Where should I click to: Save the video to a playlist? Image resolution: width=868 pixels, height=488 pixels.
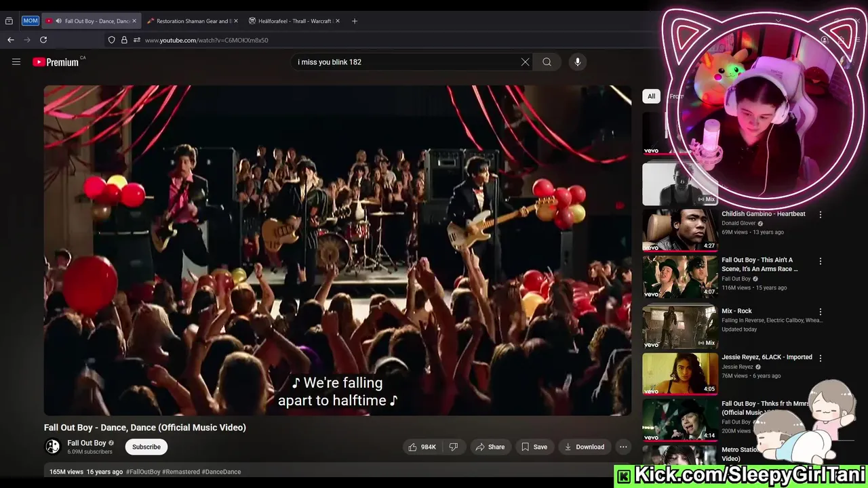coord(534,447)
